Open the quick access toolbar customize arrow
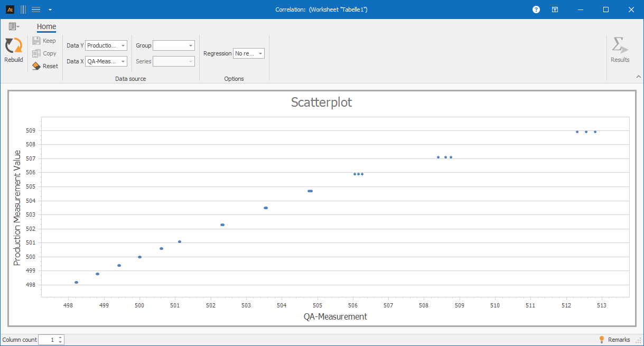Image resolution: width=644 pixels, height=346 pixels. coord(50,10)
